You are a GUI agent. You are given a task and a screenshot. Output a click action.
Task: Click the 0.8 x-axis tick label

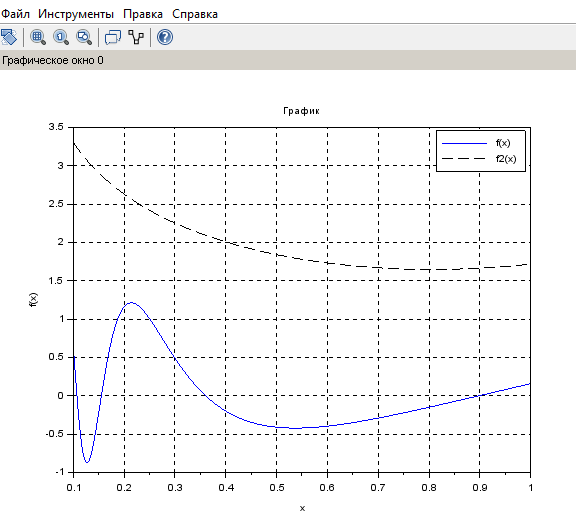pos(429,488)
